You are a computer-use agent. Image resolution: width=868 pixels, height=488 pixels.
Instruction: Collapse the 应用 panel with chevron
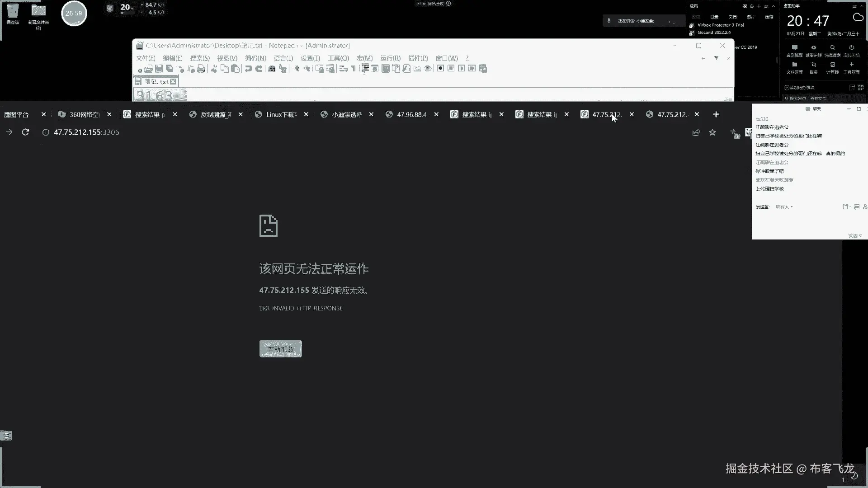coord(774,6)
